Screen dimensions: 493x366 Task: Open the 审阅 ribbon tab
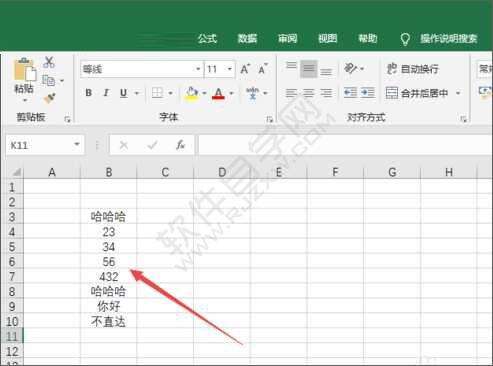point(288,39)
